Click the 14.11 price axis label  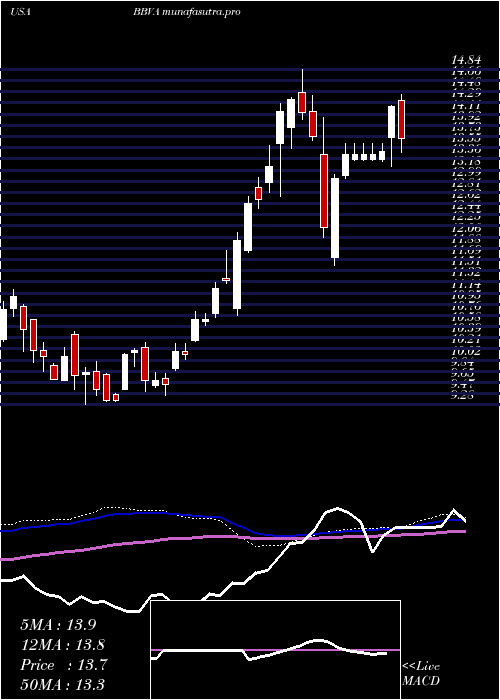[466, 106]
